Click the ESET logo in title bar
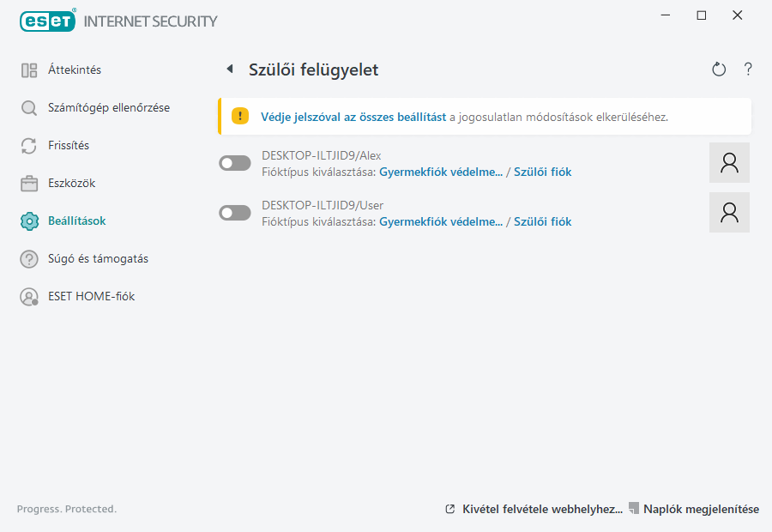This screenshot has height=532, width=772. click(47, 21)
